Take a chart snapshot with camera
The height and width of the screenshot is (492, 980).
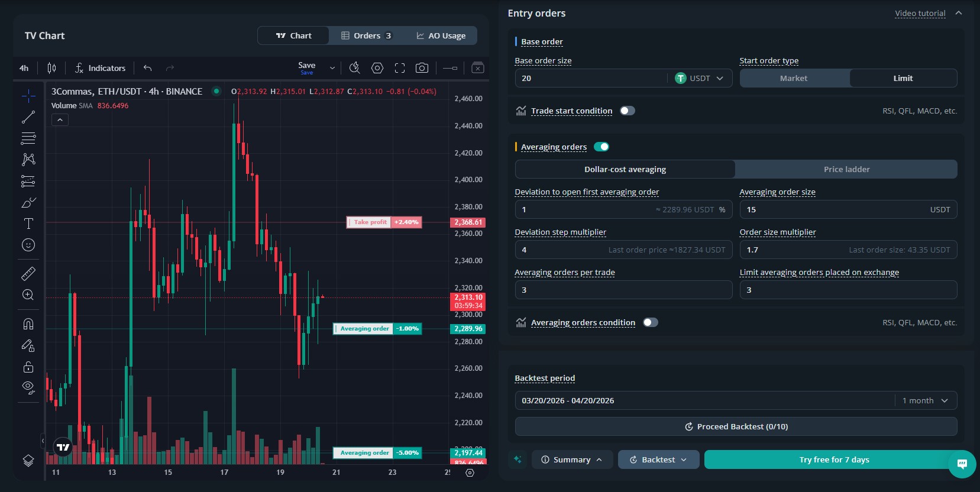click(x=422, y=68)
